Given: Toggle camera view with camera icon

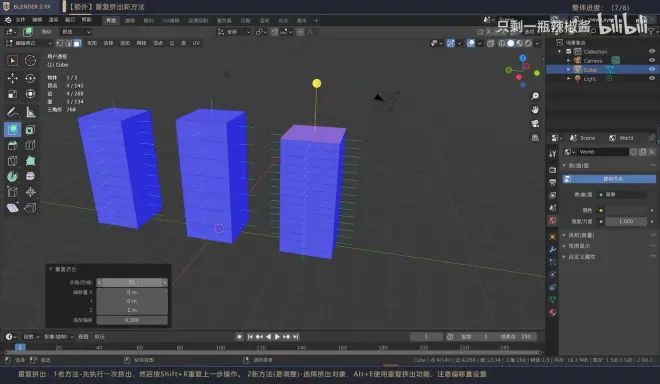Looking at the screenshot, I should 535,123.
